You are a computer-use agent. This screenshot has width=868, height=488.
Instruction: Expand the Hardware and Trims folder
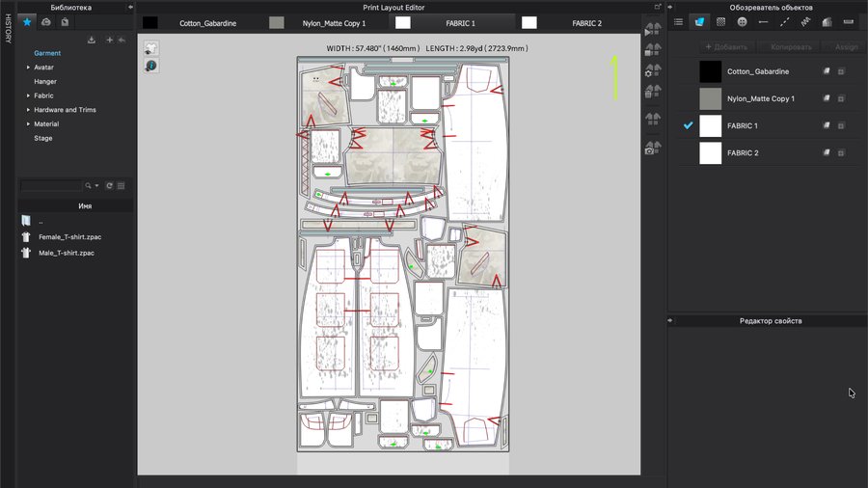click(x=28, y=110)
